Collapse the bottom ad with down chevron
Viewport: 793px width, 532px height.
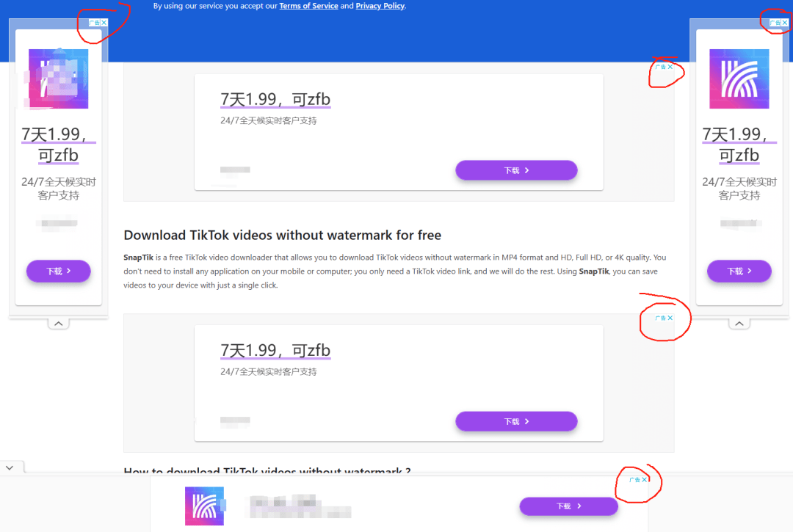10,468
